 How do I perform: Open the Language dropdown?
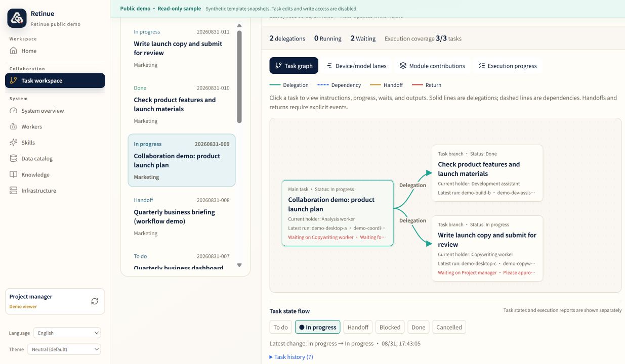67,333
